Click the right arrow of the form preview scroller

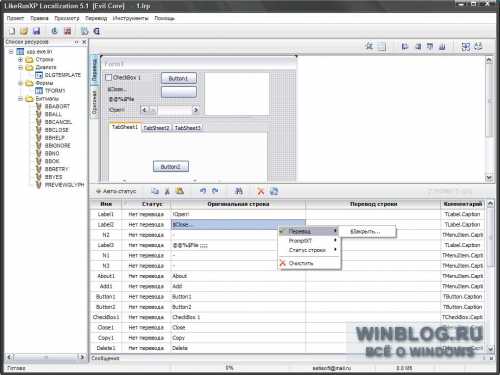pyautogui.click(x=196, y=110)
